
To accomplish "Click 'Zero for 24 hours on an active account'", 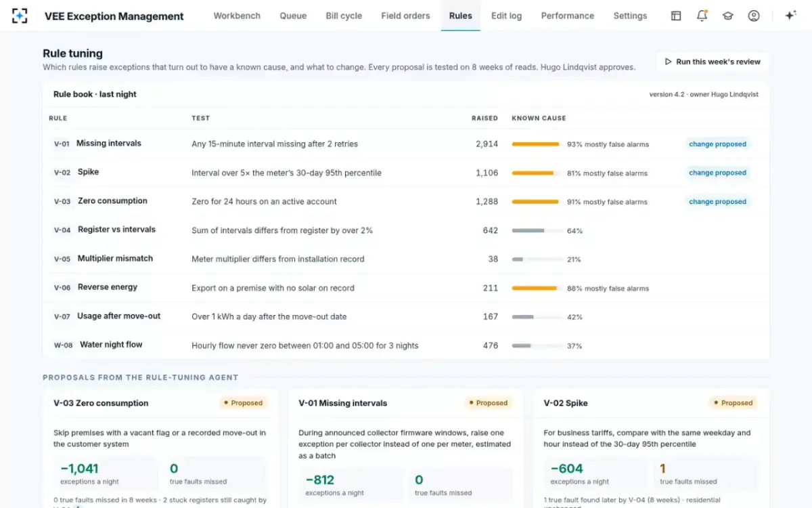I will tap(264, 201).
